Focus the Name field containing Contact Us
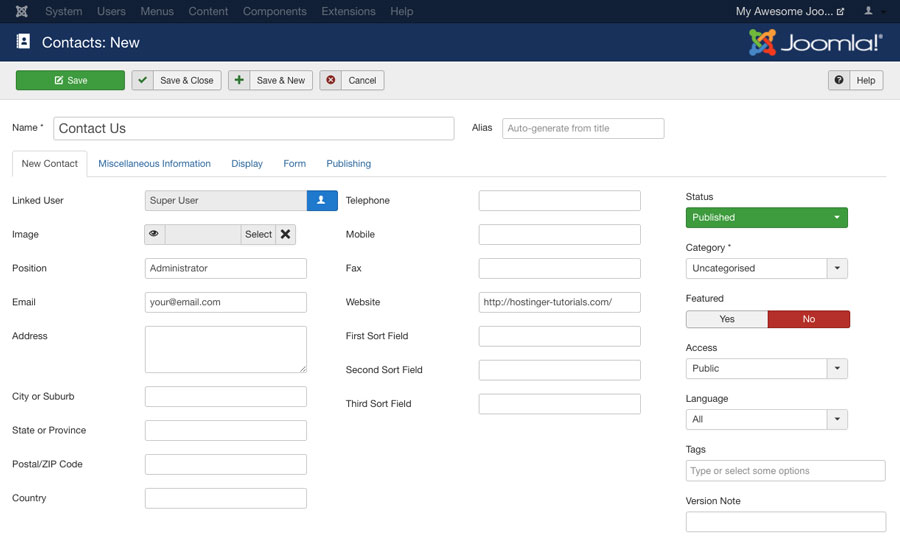 [254, 129]
